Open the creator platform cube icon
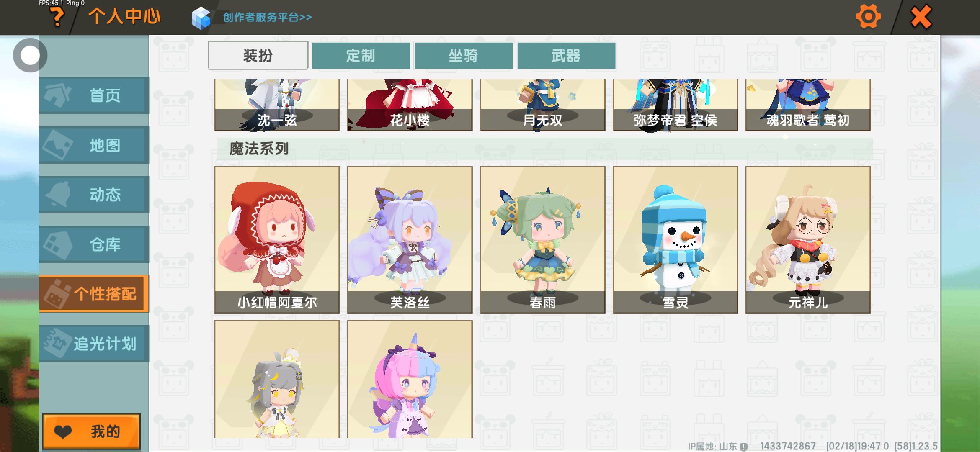Viewport: 980px width, 452px height. click(201, 18)
